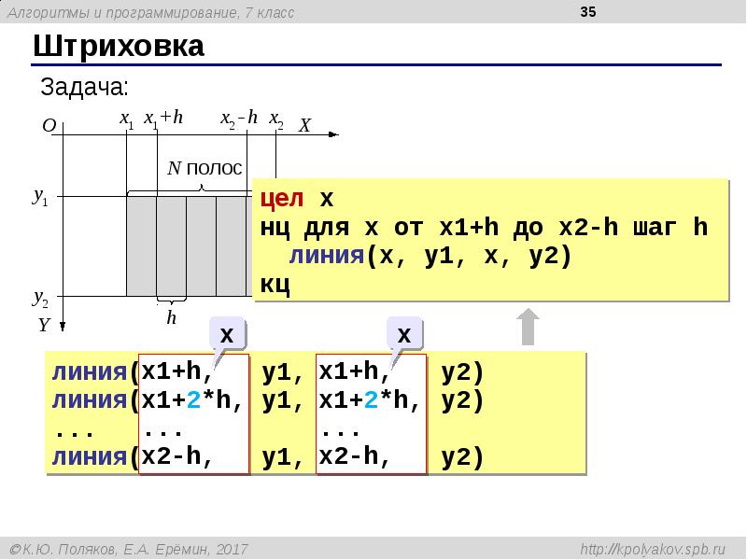Screen dimensions: 747x560
Task: Select the "N полос" label above the brace
Action: pyautogui.click(x=204, y=169)
